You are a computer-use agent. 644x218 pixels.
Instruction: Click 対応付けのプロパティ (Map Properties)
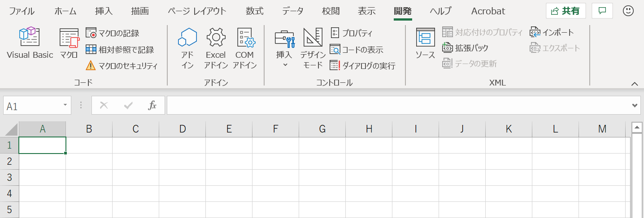483,32
